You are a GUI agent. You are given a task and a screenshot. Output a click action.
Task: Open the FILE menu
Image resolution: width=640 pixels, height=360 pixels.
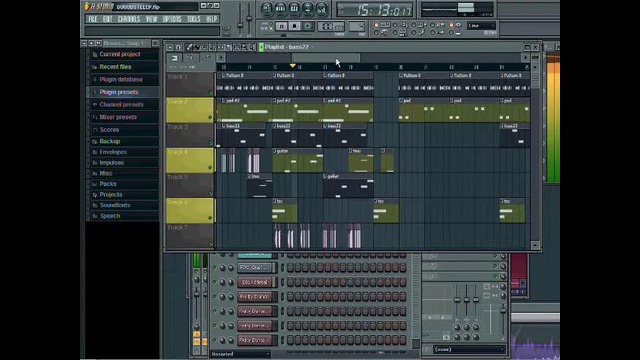click(93, 19)
